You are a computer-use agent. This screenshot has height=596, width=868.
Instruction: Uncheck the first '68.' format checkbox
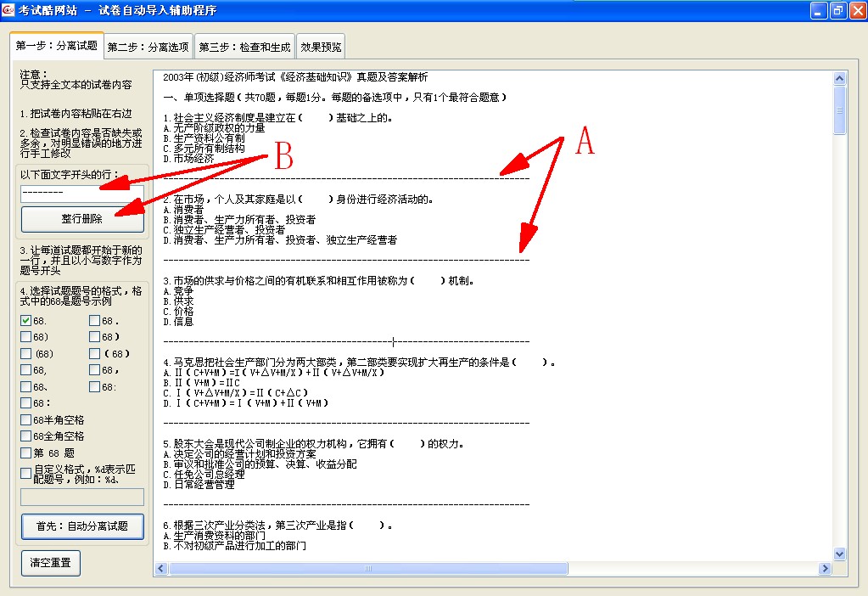[26, 321]
